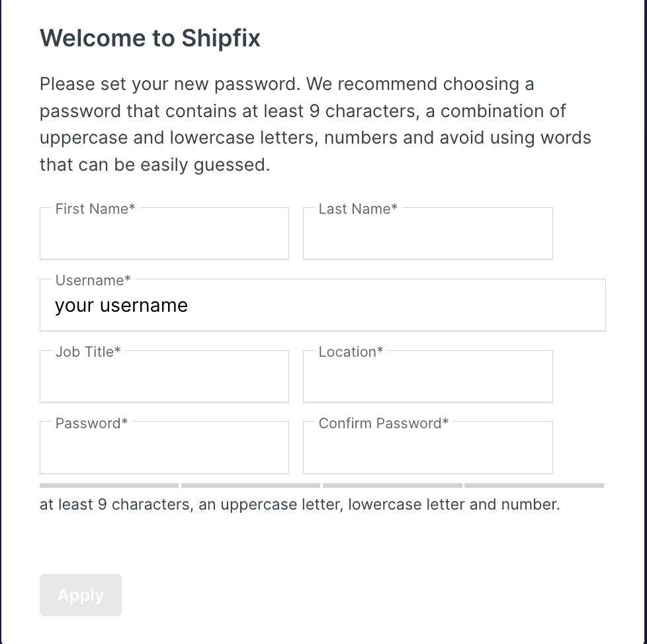Click the 'Username*' floating label
Viewport: 647px width, 644px height.
tap(93, 281)
